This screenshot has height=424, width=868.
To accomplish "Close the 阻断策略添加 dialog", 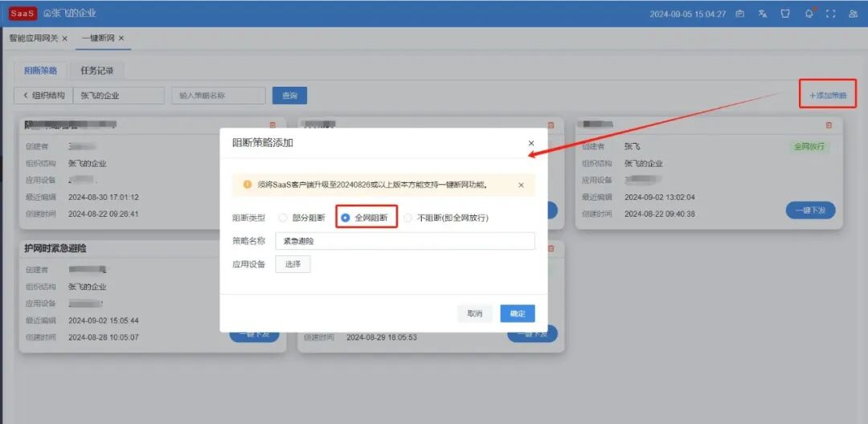I will click(x=531, y=143).
